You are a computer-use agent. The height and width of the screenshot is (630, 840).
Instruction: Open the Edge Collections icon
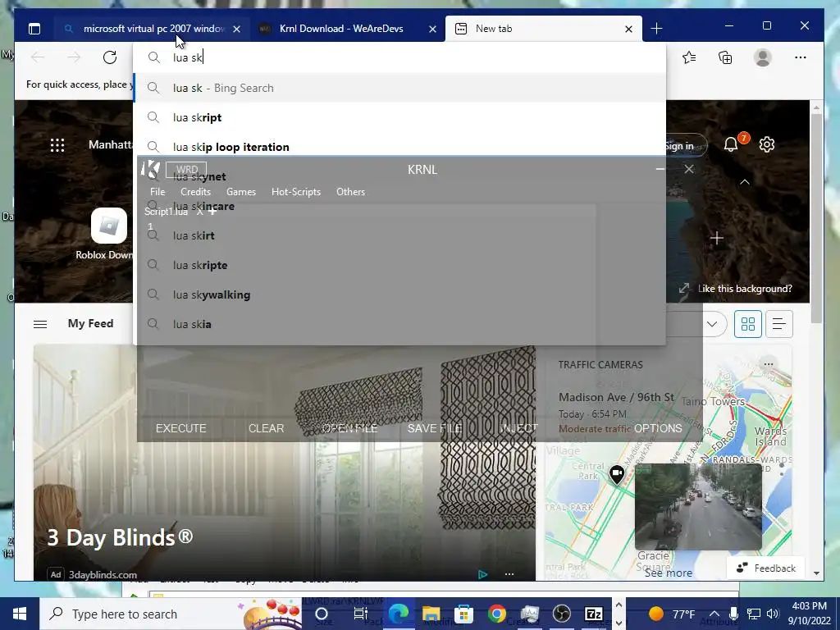click(x=725, y=57)
